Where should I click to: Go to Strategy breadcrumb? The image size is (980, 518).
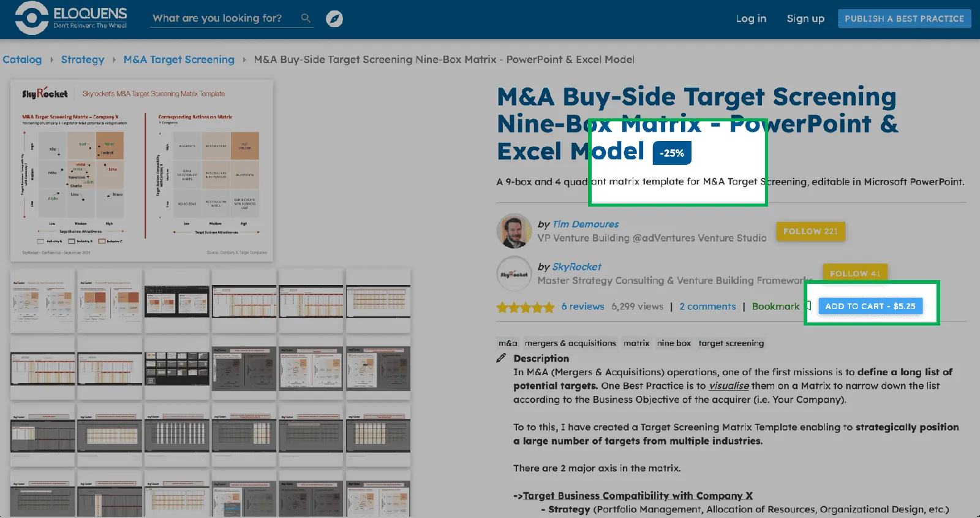[83, 59]
